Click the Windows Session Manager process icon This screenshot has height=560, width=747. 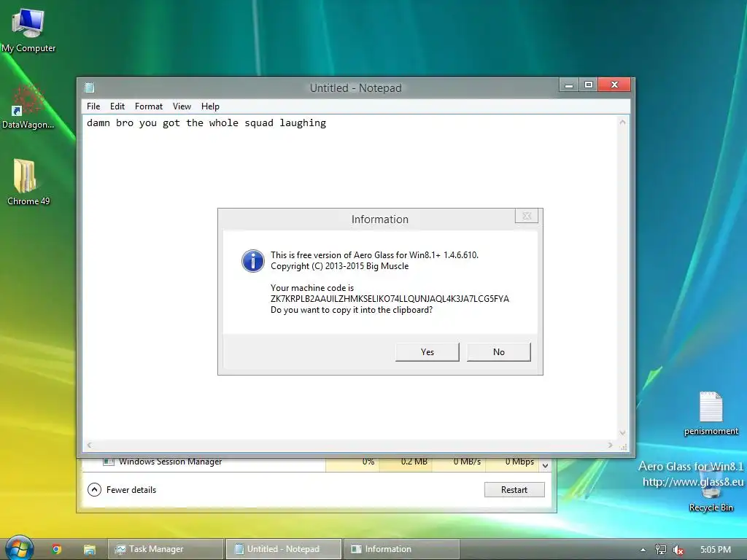pyautogui.click(x=109, y=462)
